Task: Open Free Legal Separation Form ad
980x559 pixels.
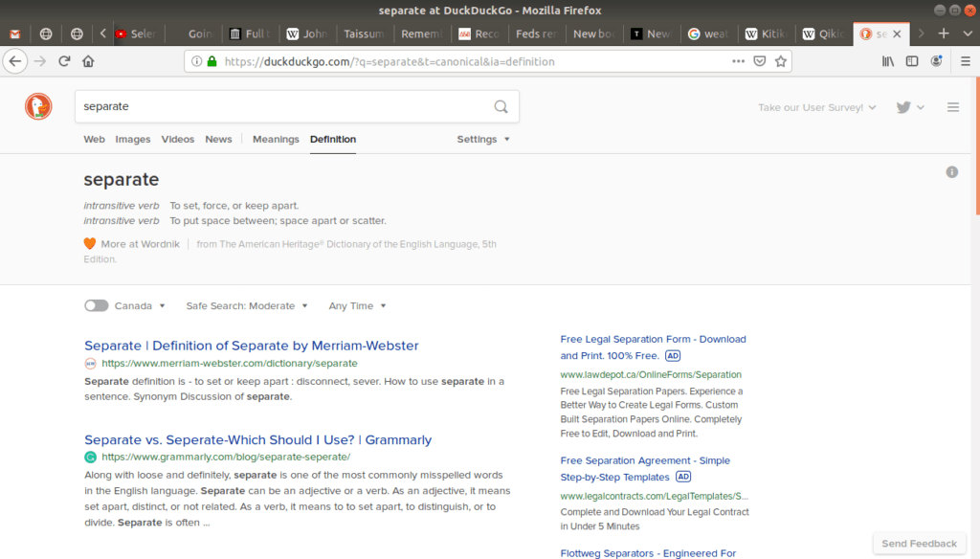Action: [653, 347]
